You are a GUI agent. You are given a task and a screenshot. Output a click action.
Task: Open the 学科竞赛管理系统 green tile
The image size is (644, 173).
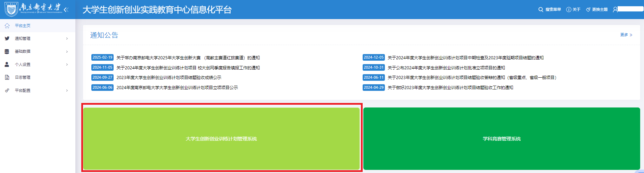coord(502,139)
